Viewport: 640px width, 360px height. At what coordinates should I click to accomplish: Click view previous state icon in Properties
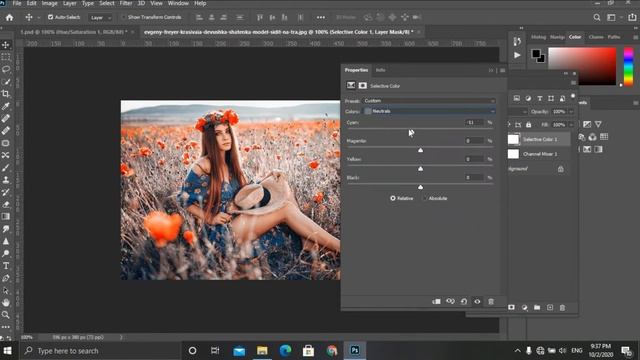tap(450, 302)
